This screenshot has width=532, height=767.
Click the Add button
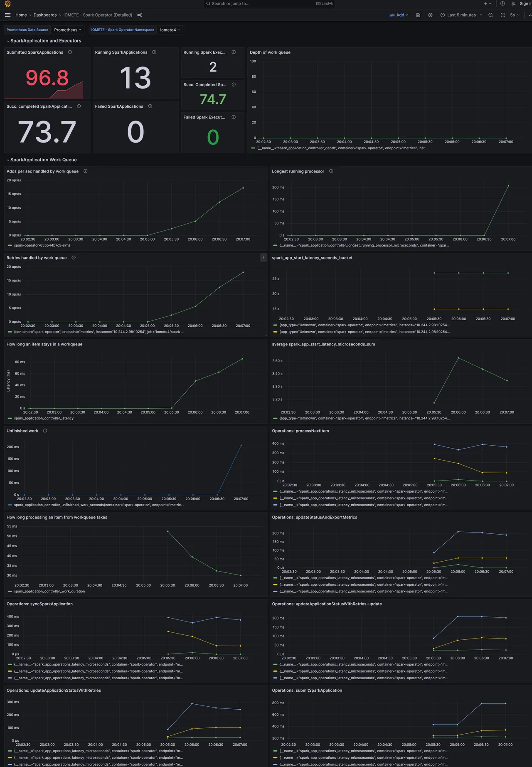399,15
